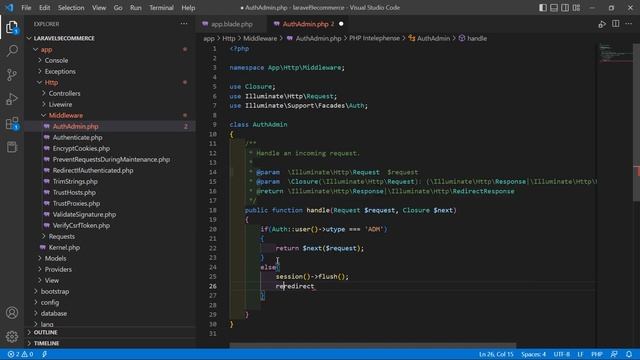Expand the OUTLINE section
Screen dimensions: 640x360
click(x=45, y=332)
